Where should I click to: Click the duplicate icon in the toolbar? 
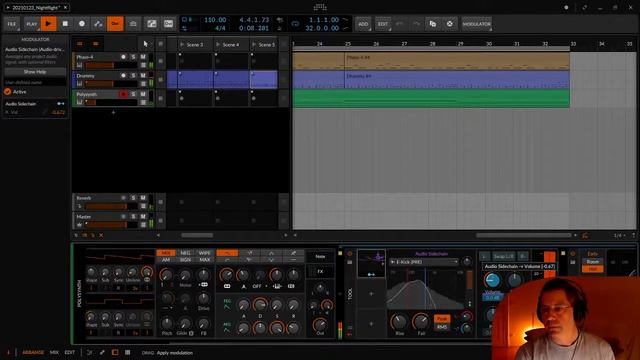pyautogui.click(x=433, y=24)
